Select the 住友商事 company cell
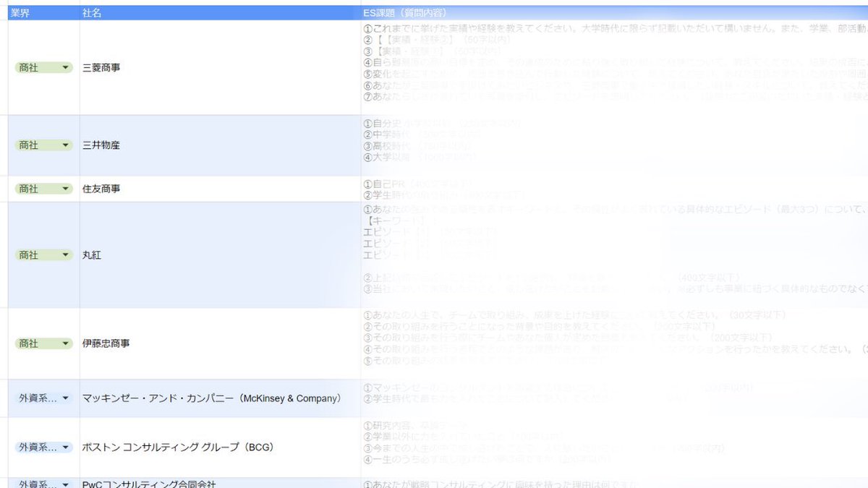The image size is (868, 488). pyautogui.click(x=221, y=189)
